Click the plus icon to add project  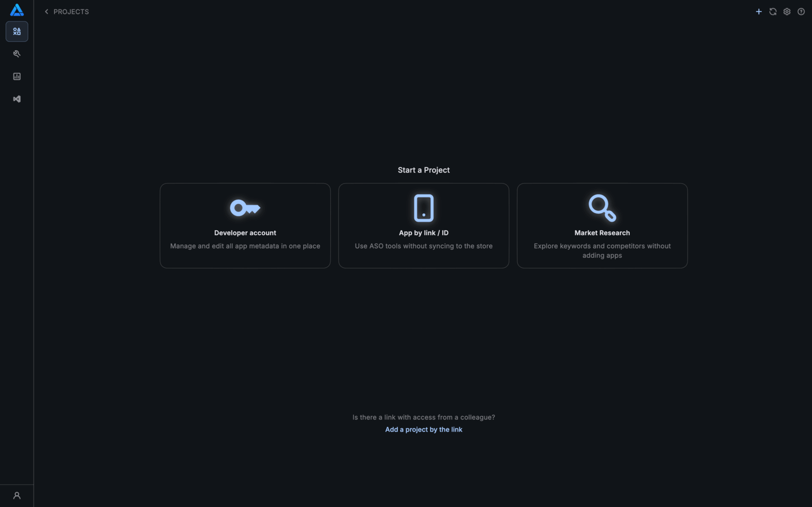(758, 12)
